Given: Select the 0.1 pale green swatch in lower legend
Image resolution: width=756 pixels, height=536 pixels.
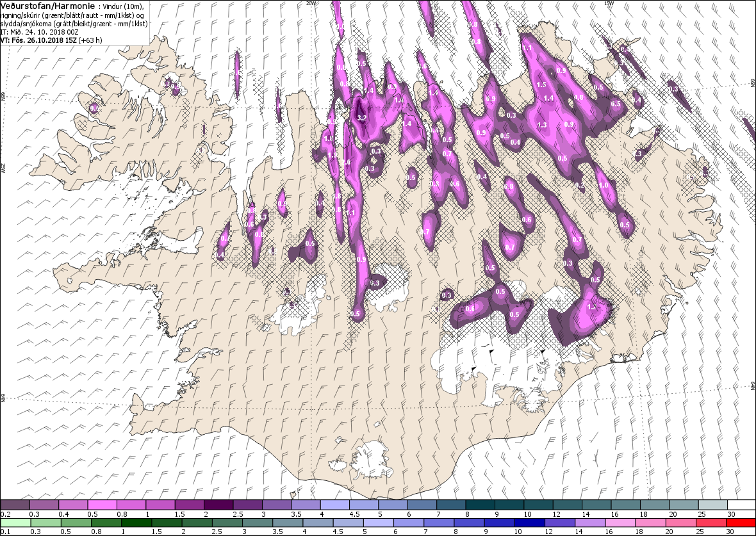Looking at the screenshot, I should pos(15,523).
